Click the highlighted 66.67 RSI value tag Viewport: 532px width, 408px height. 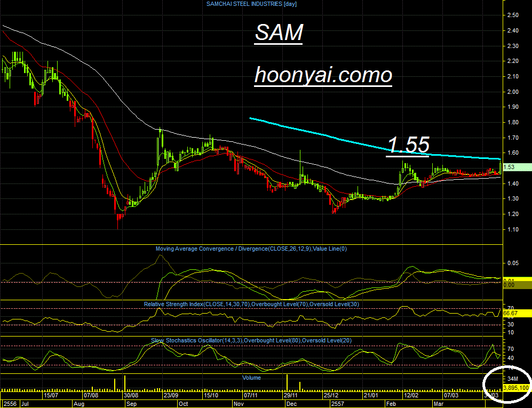(517, 314)
